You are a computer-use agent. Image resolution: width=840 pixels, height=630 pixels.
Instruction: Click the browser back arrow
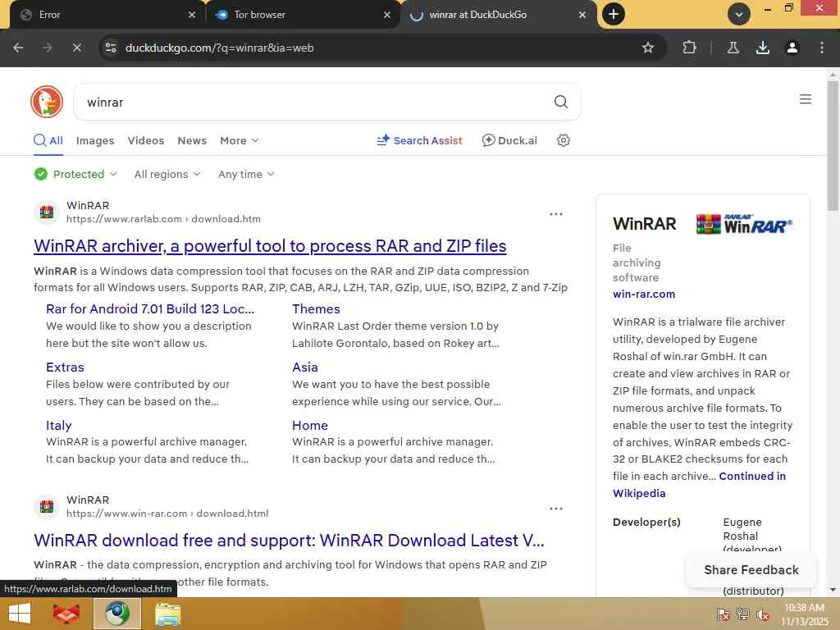[x=18, y=48]
